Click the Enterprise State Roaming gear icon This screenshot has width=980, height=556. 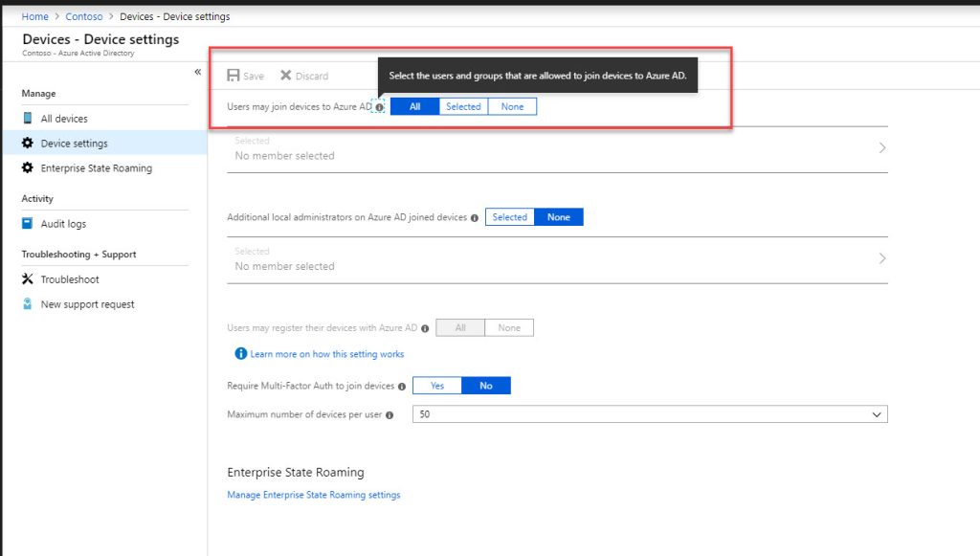click(x=25, y=168)
